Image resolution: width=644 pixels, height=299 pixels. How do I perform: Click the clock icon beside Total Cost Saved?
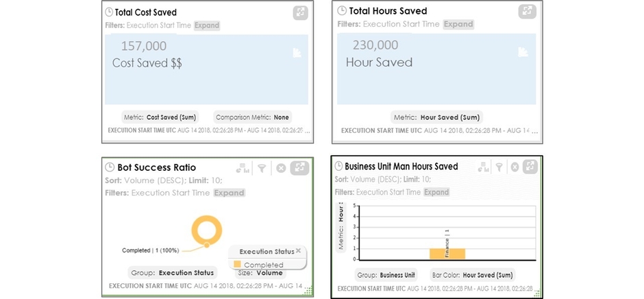(110, 12)
